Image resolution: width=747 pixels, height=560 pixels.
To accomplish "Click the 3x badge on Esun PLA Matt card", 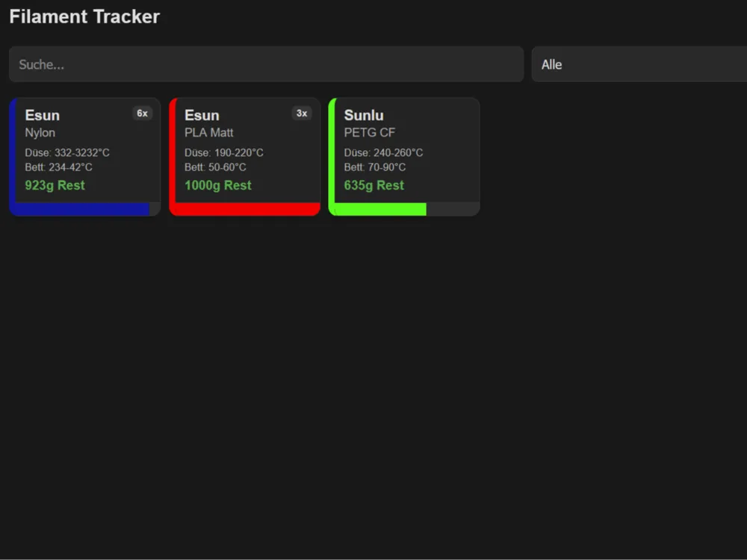I will click(302, 113).
